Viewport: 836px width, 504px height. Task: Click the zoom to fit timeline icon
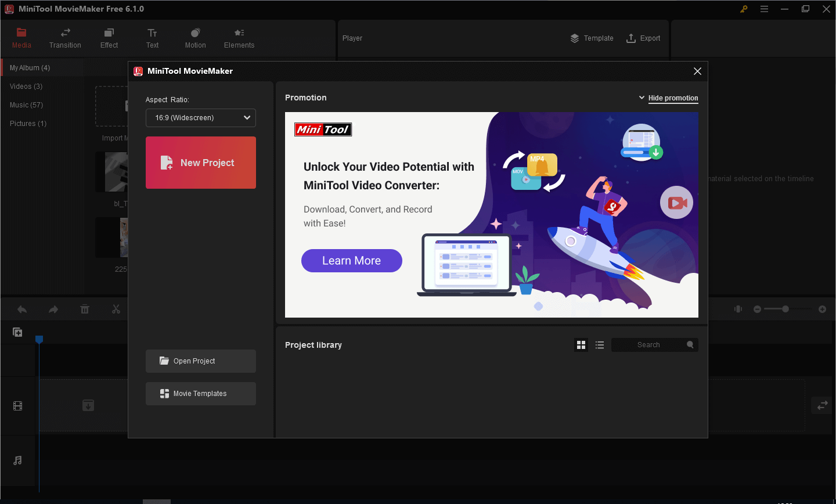(x=738, y=309)
